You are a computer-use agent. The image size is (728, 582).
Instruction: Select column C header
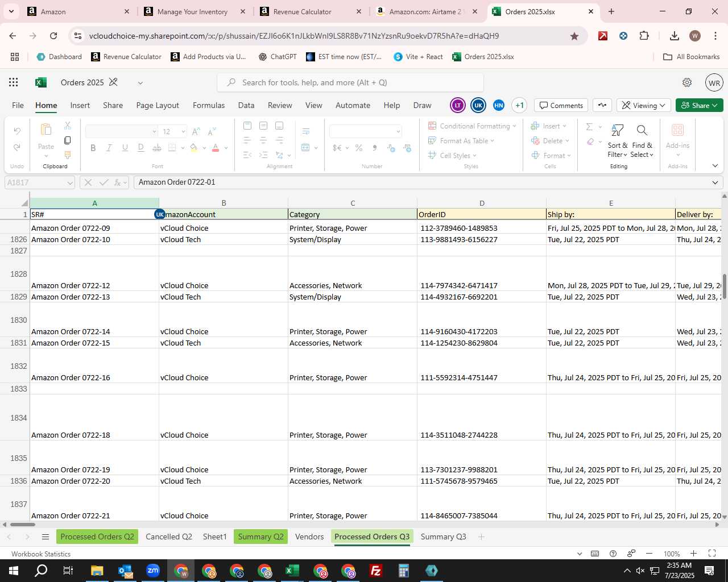click(x=353, y=203)
